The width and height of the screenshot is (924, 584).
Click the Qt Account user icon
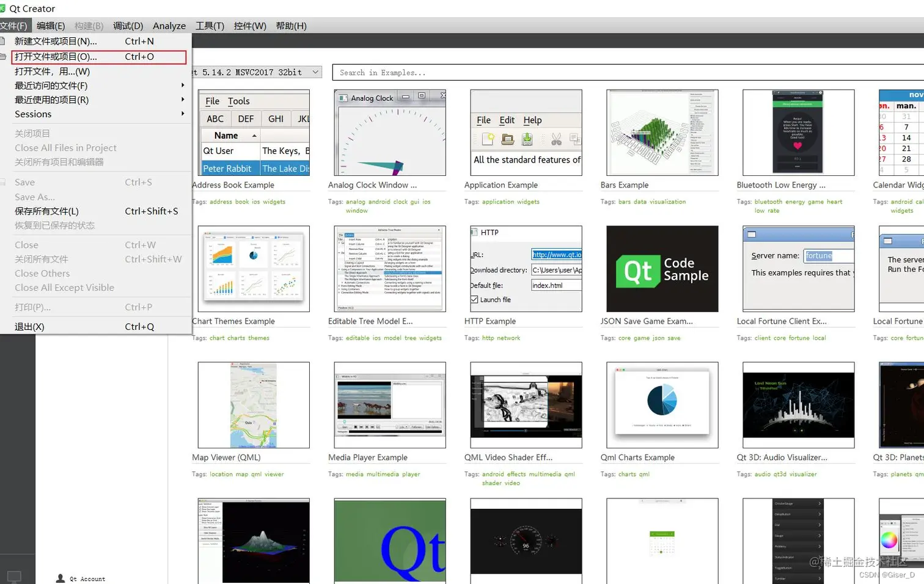[x=60, y=578]
